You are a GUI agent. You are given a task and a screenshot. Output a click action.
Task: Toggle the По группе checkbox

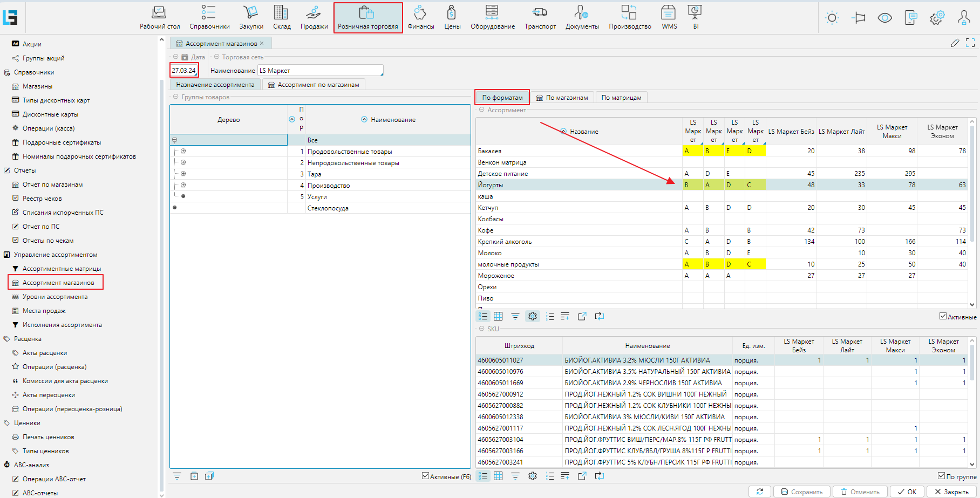click(x=942, y=476)
